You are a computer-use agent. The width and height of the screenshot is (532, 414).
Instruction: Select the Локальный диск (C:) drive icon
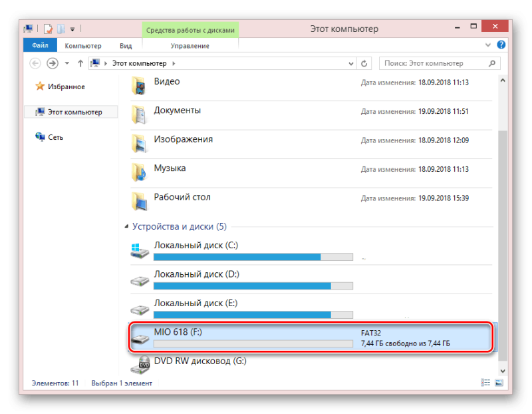tap(140, 251)
